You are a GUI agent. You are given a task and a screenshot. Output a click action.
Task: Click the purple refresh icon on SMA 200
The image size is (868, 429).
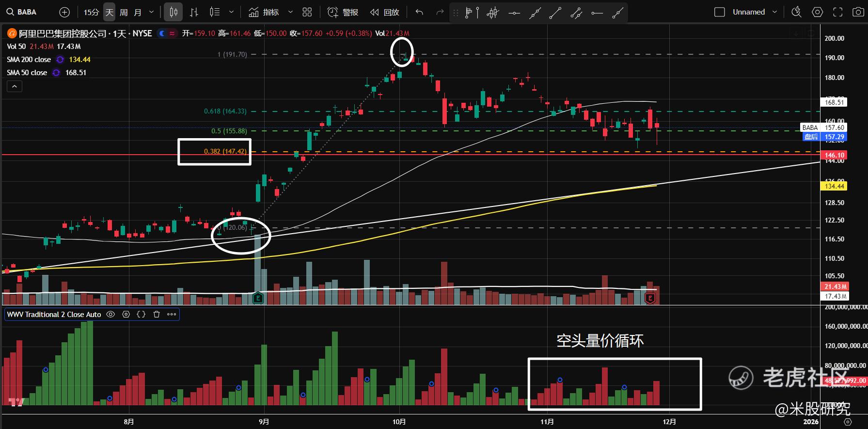click(x=60, y=60)
